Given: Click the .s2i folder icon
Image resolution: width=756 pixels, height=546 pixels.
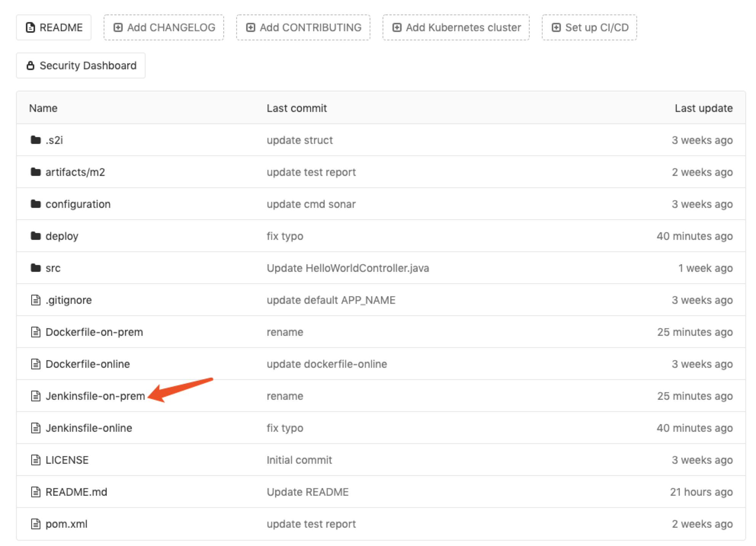Looking at the screenshot, I should click(x=35, y=140).
